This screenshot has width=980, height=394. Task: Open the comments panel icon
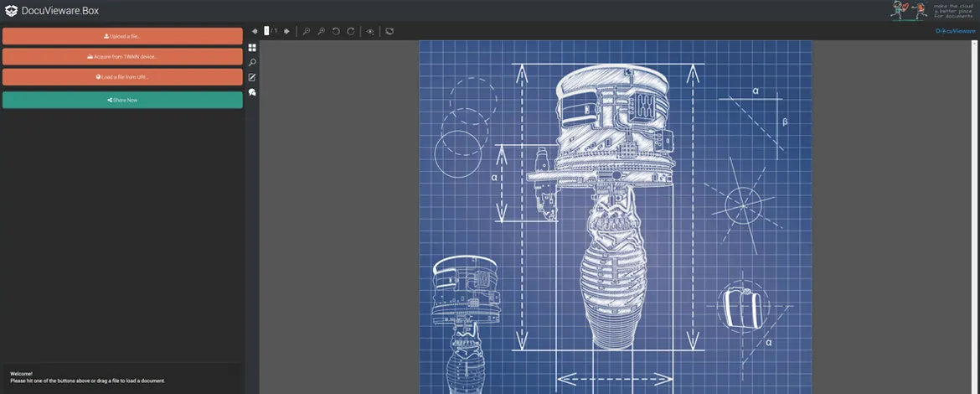point(252,92)
